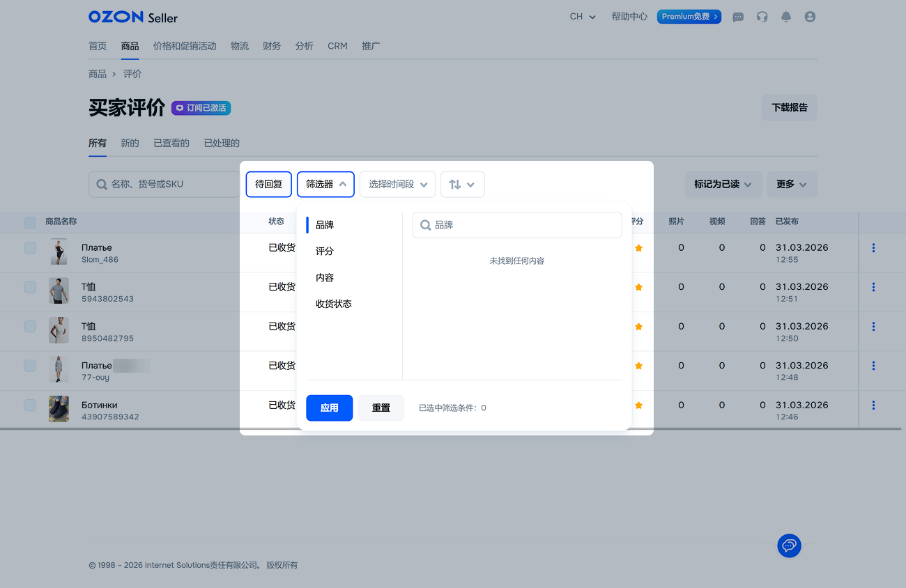This screenshot has height=588, width=906.
Task: Open the notifications bell
Action: pos(786,17)
